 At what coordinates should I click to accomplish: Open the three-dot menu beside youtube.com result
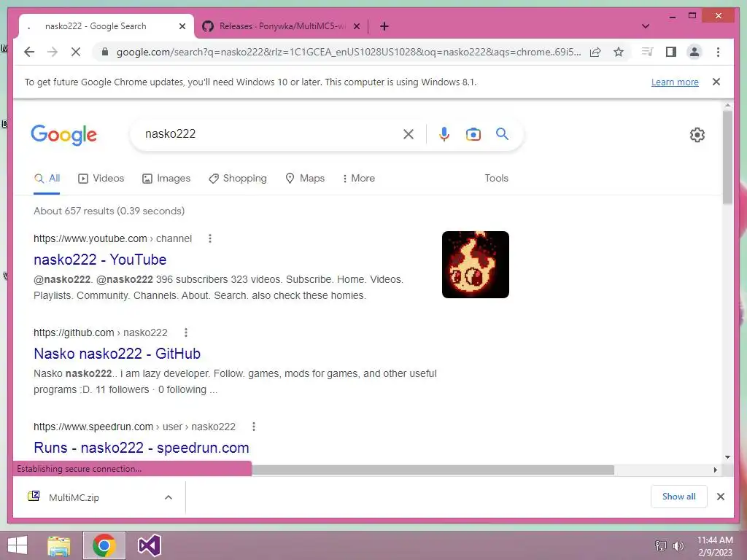pos(210,238)
